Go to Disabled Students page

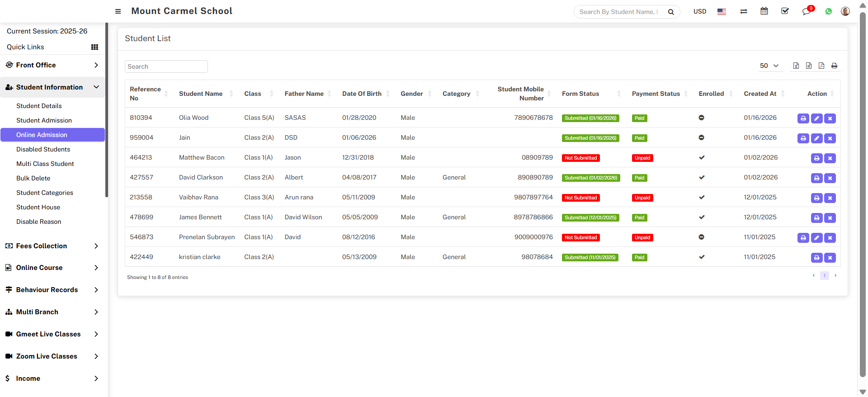[43, 149]
